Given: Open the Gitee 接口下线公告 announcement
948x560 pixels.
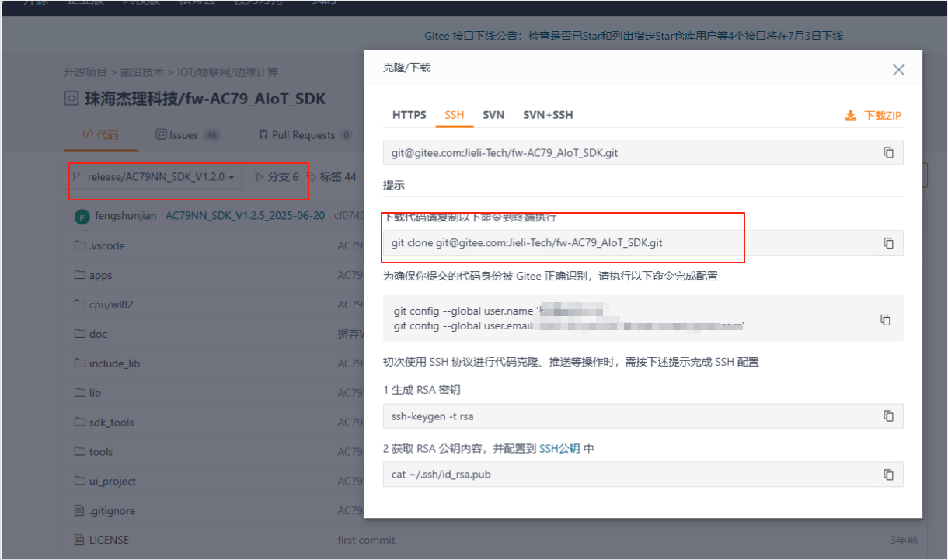Looking at the screenshot, I should click(633, 36).
